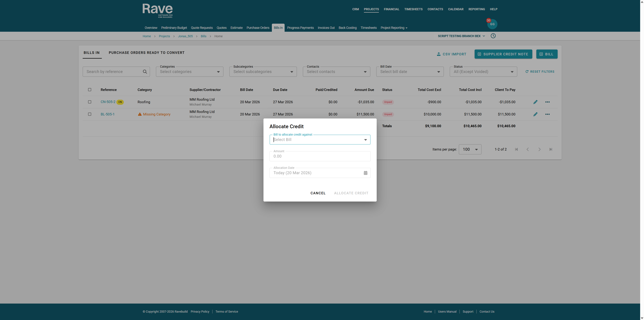Screen dimensions: 644x320
Task: Toggle the select-all header checkbox
Action: tap(90, 90)
